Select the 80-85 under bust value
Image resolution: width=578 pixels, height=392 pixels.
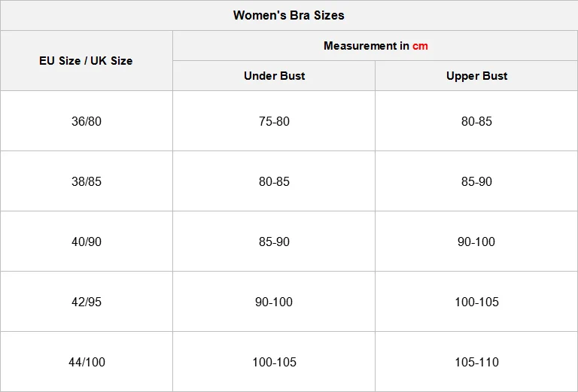tap(274, 181)
